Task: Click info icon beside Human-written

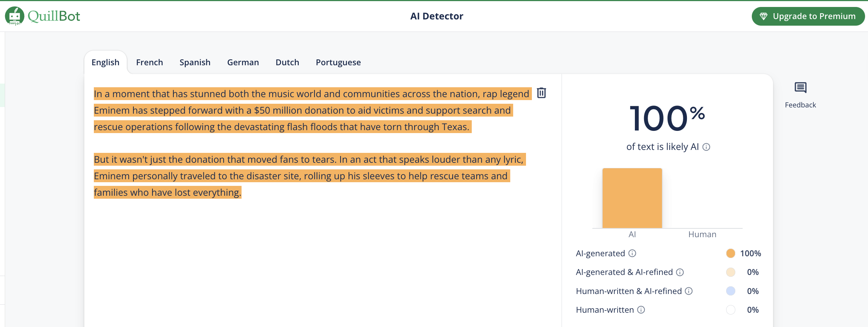Action: (641, 310)
